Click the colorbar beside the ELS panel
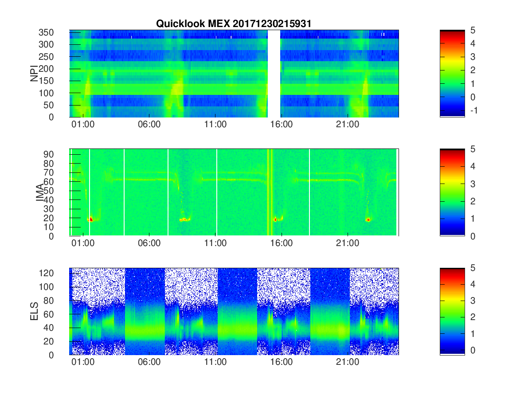The image size is (532, 399). pyautogui.click(x=452, y=311)
